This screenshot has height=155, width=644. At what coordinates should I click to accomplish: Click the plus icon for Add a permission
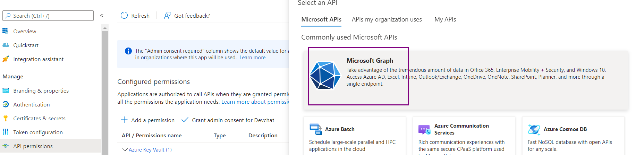point(124,120)
